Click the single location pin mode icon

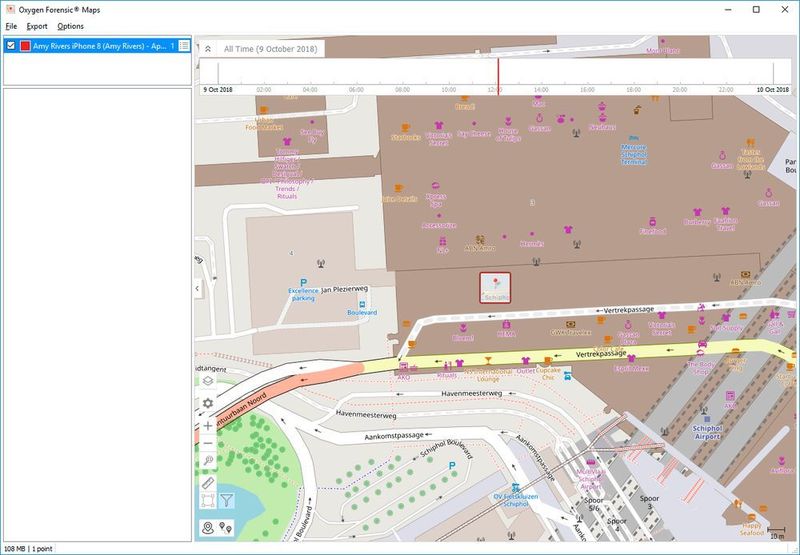coord(208,528)
